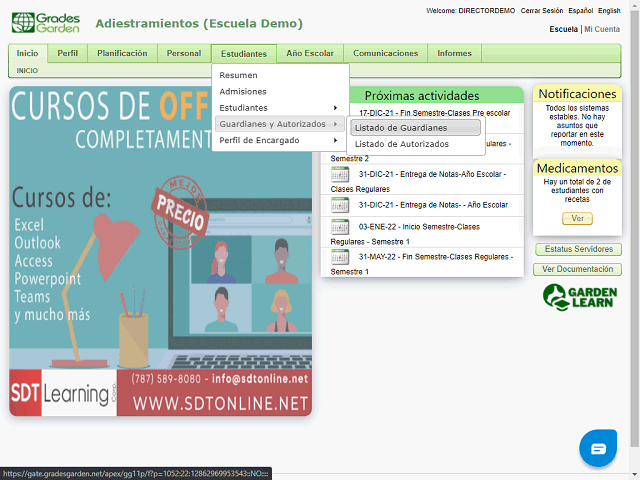Image resolution: width=640 pixels, height=480 pixels.
Task: Switch language to English
Action: pos(609,11)
